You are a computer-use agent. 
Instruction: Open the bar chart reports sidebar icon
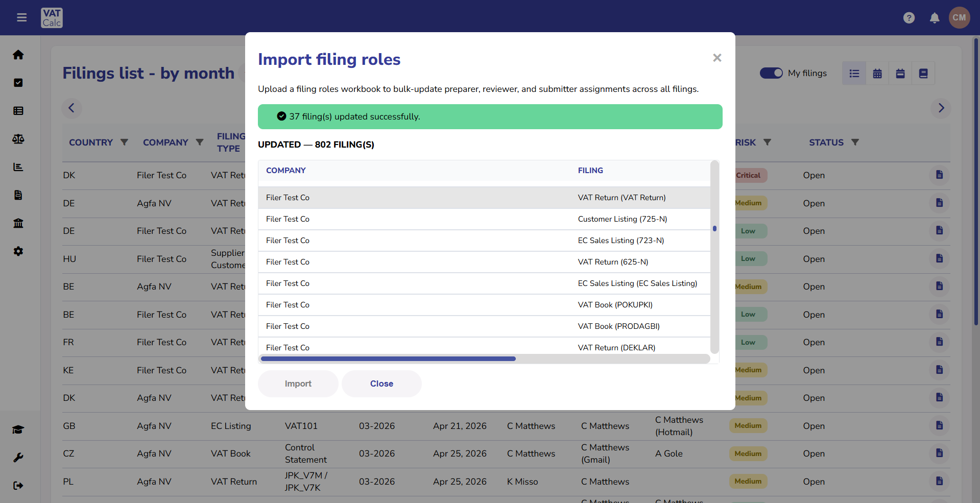click(18, 167)
